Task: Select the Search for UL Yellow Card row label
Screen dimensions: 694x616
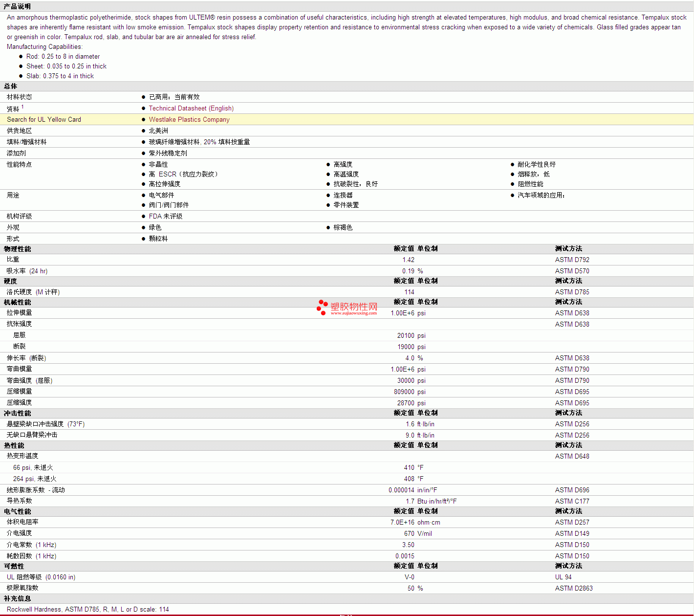Action: (44, 120)
